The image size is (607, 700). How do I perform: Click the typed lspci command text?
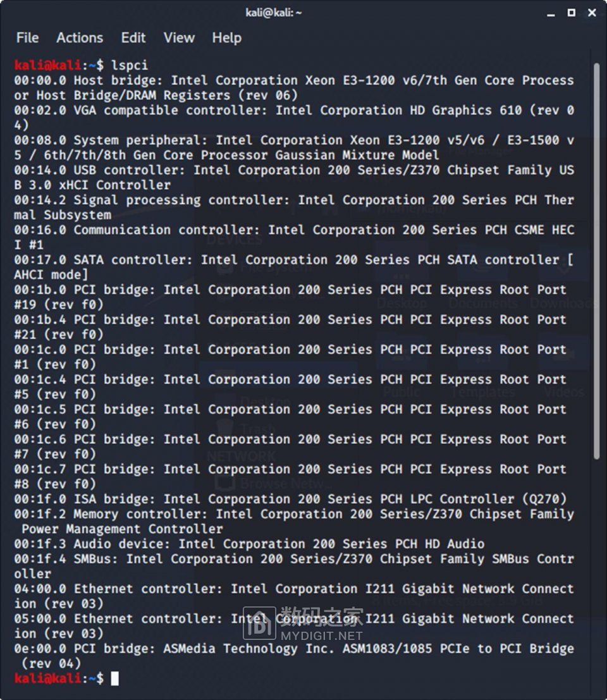pos(130,65)
